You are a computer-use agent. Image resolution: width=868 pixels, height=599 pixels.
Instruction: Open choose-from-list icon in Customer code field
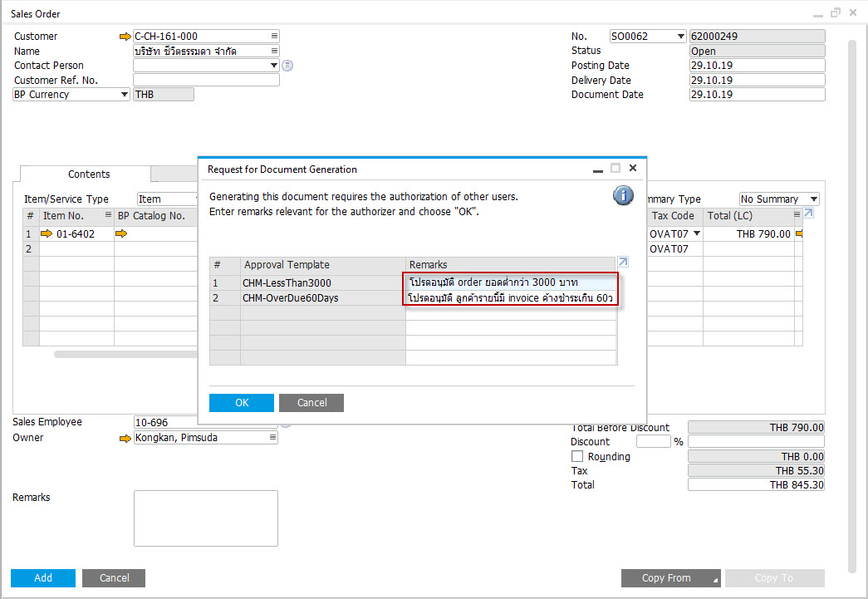tap(274, 36)
